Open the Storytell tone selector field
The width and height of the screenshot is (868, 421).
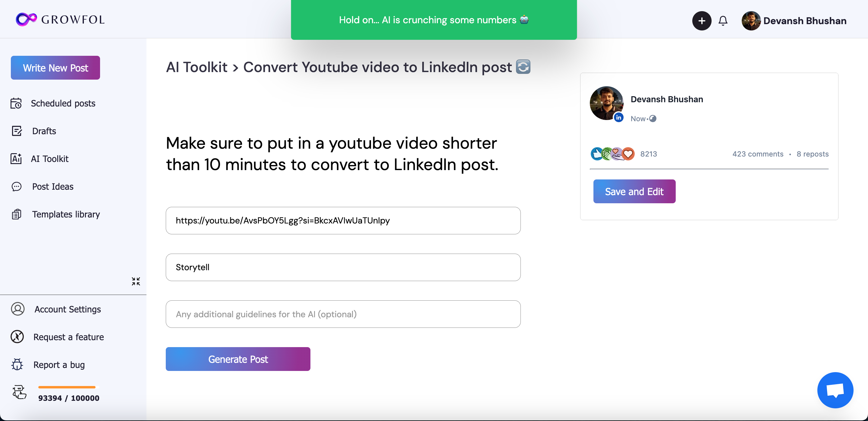coord(343,267)
